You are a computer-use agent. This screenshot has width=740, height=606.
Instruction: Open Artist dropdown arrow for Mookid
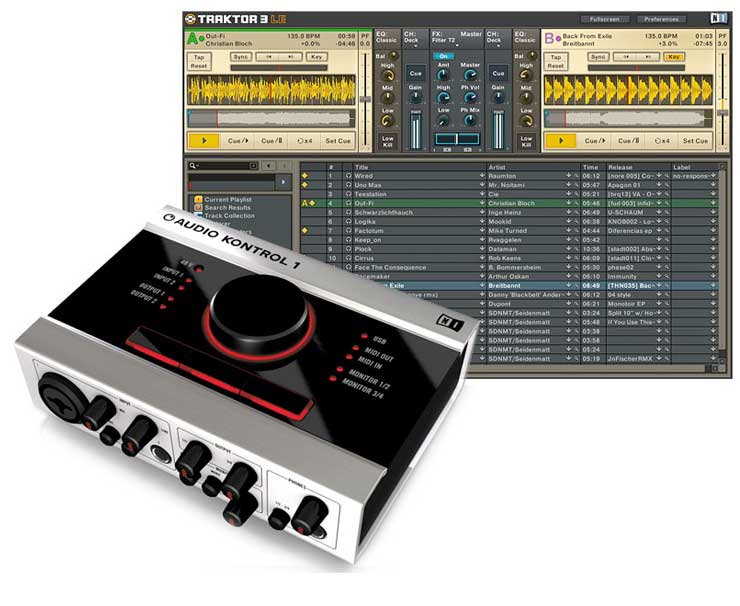[x=569, y=221]
